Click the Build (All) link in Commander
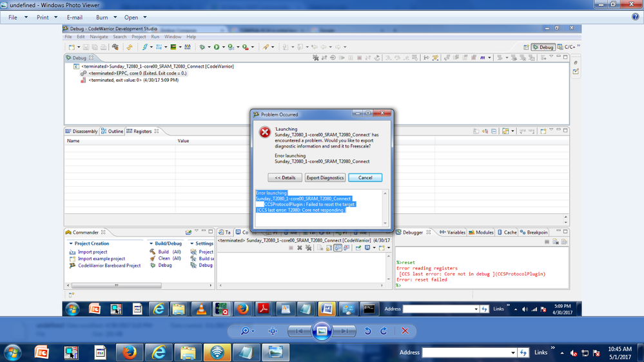 pyautogui.click(x=169, y=252)
